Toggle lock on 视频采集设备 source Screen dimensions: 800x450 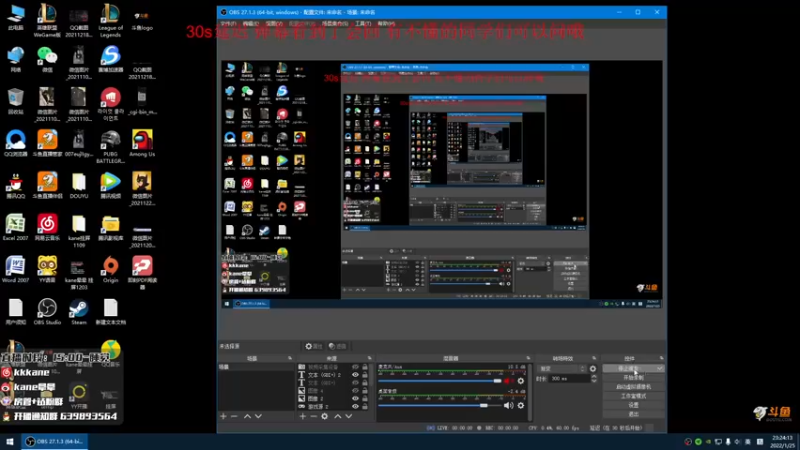tap(365, 367)
